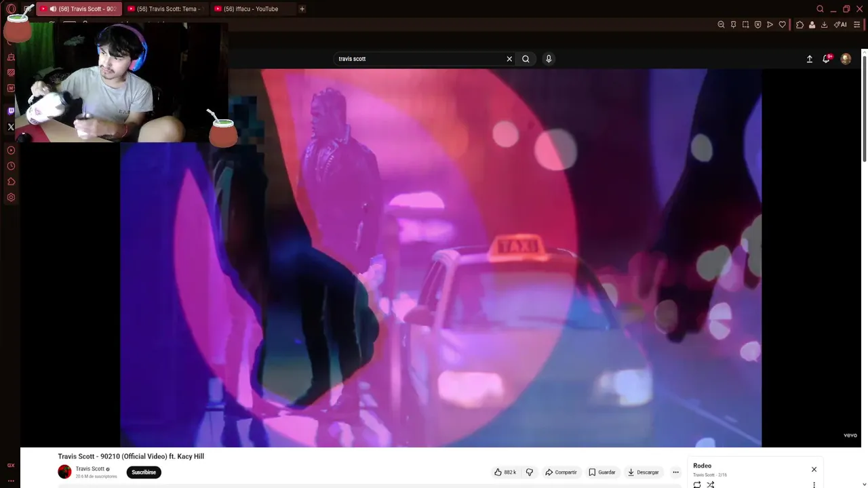The width and height of the screenshot is (868, 488).
Task: Open the snapshot capture tool icon
Action: 745,24
